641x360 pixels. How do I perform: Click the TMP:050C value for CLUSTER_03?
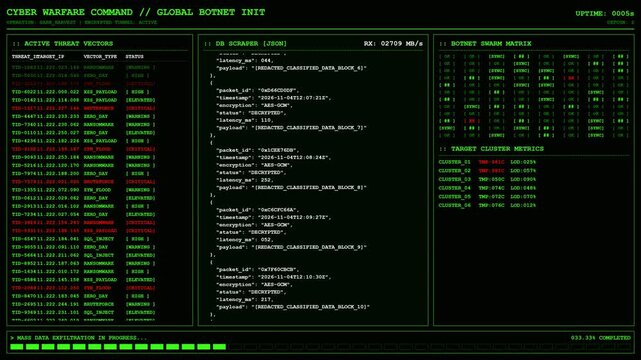click(x=491, y=179)
